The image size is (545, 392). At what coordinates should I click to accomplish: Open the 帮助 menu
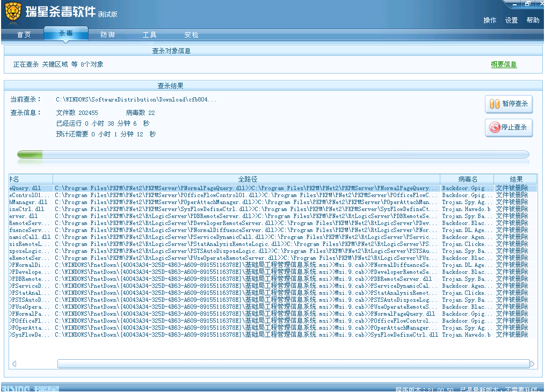pyautogui.click(x=533, y=20)
